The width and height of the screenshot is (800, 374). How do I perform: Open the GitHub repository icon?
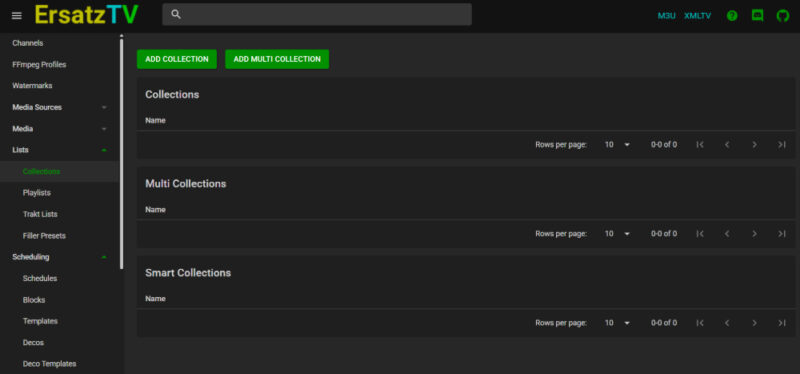(783, 16)
